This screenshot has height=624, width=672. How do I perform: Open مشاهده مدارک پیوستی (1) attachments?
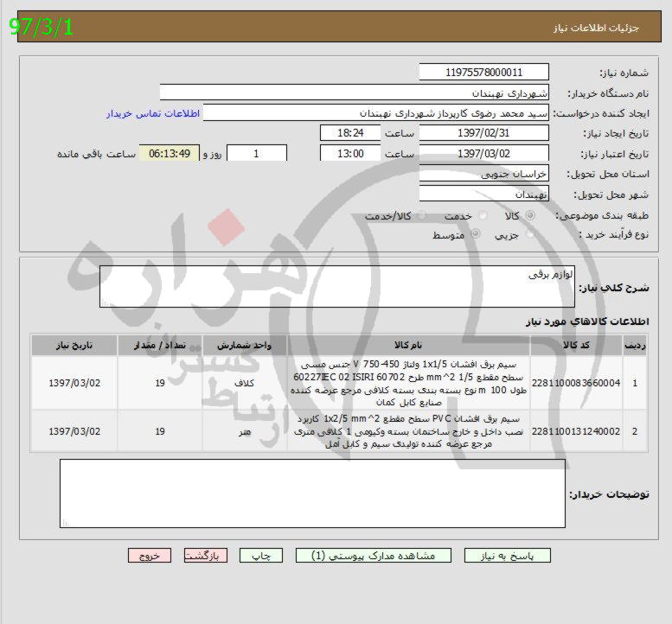[370, 557]
